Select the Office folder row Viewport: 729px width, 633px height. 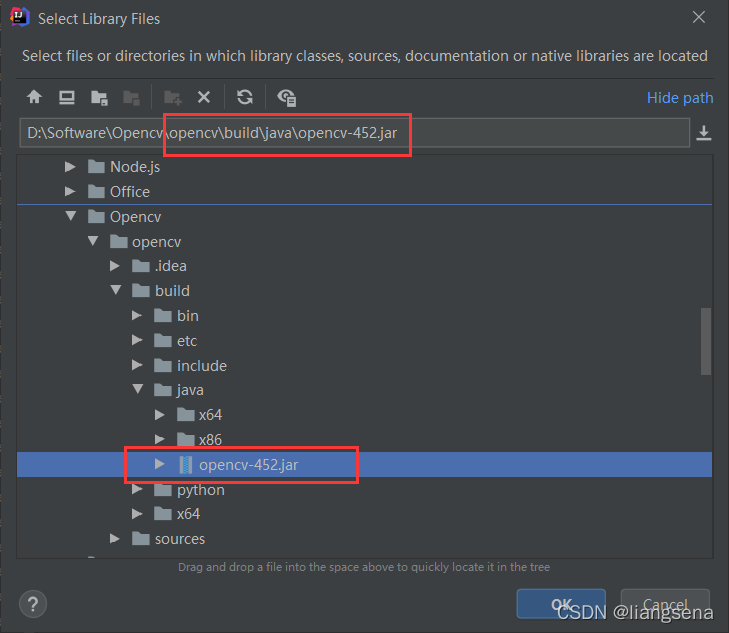click(x=364, y=191)
